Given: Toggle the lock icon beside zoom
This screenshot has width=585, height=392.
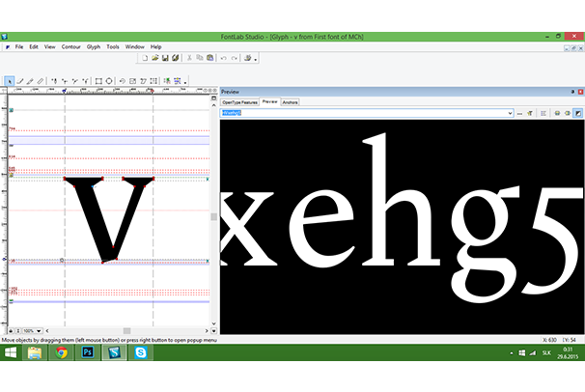Looking at the screenshot, I should point(13,330).
